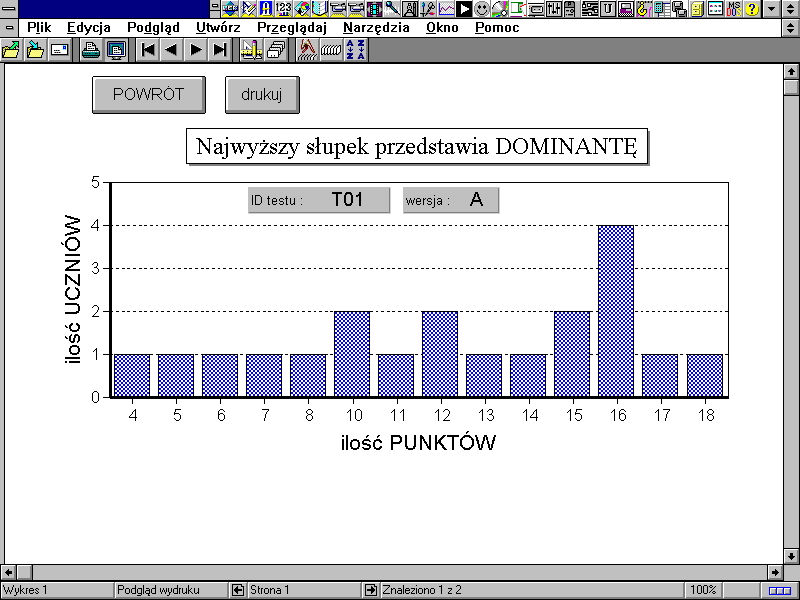The height and width of the screenshot is (600, 800).
Task: Open the Narzędzia menu
Action: click(x=375, y=28)
